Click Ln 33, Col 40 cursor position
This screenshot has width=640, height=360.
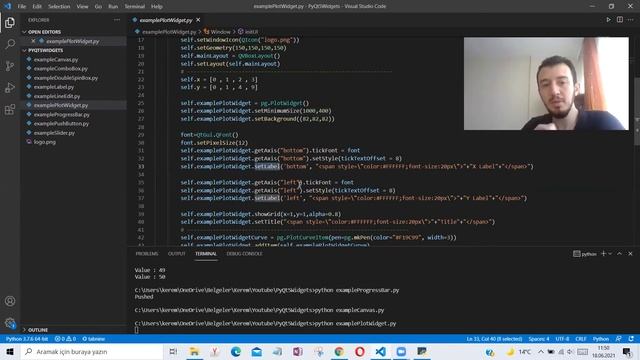pos(494,339)
